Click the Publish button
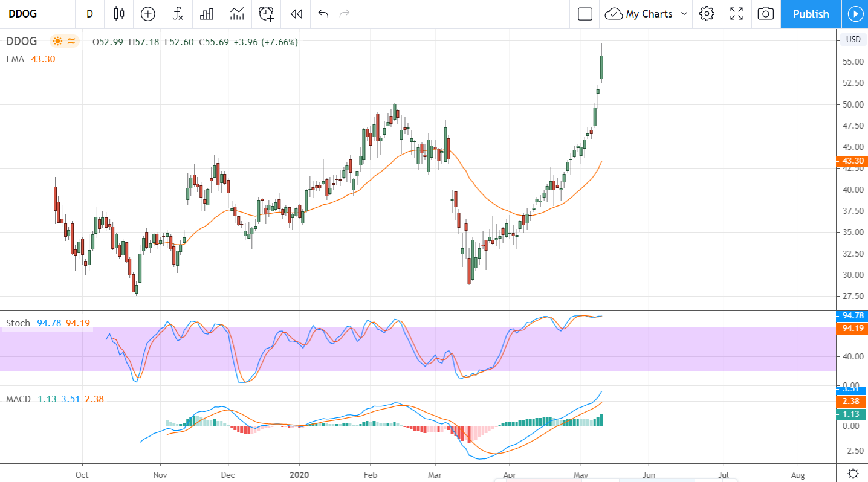The image size is (868, 482). (811, 14)
